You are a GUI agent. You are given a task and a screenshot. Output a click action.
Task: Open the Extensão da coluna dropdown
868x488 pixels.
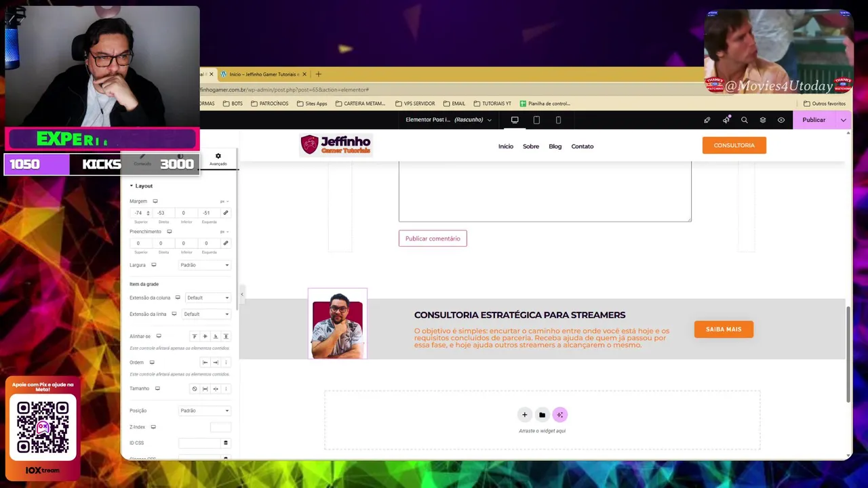coord(208,298)
